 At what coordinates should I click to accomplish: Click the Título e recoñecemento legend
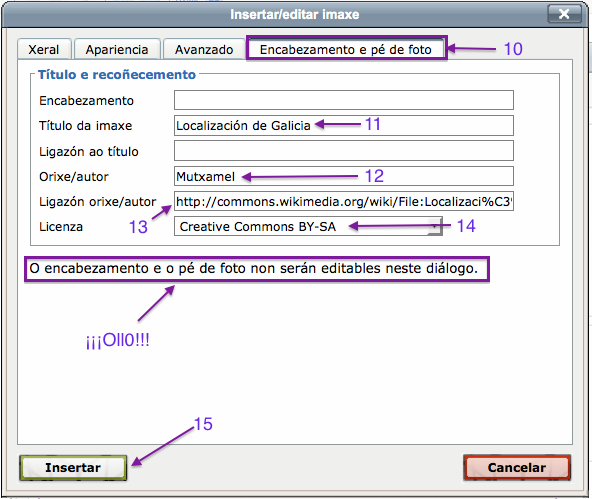117,74
